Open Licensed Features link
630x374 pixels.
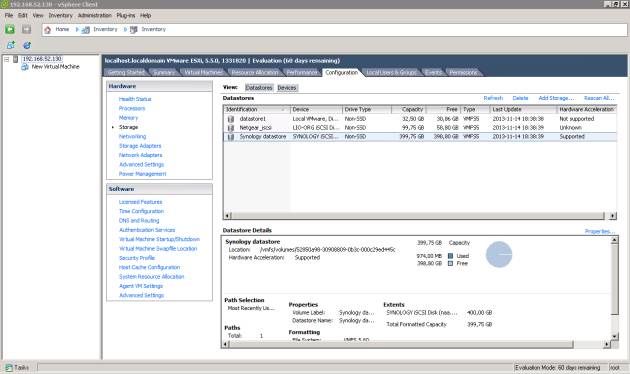(x=141, y=202)
